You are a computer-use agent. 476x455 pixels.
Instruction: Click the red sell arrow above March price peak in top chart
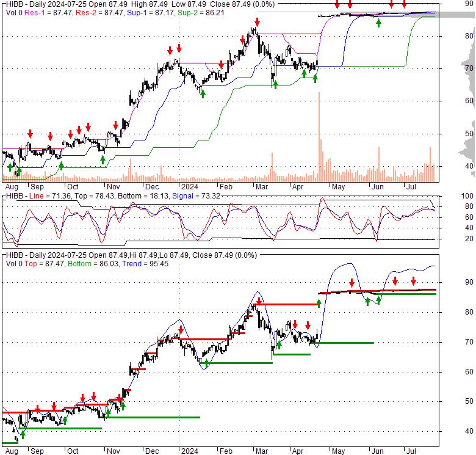pos(257,22)
